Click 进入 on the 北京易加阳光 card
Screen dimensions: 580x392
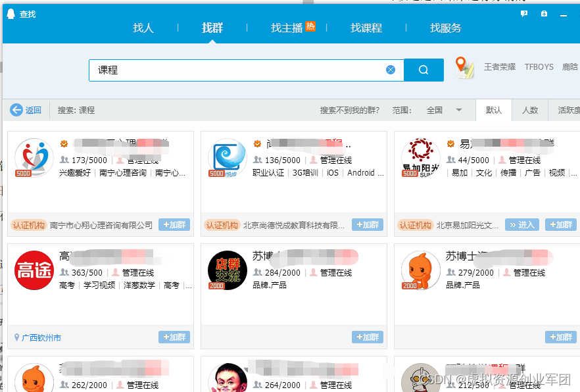pyautogui.click(x=522, y=224)
